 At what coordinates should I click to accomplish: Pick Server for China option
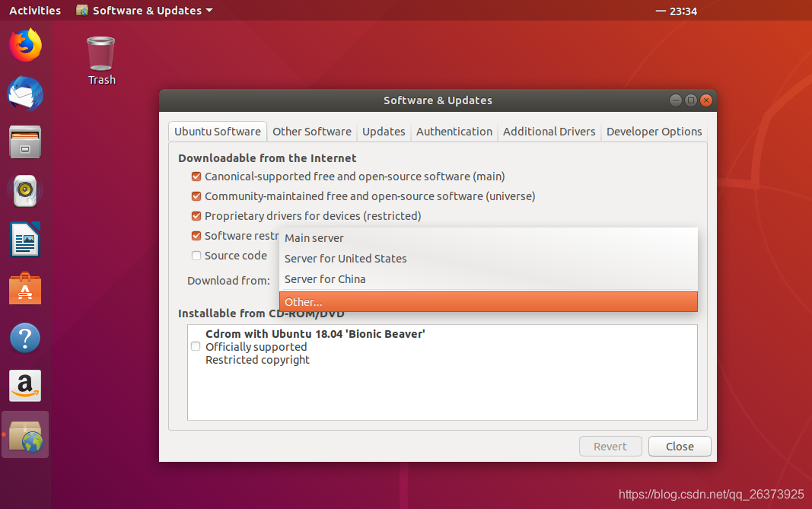489,279
